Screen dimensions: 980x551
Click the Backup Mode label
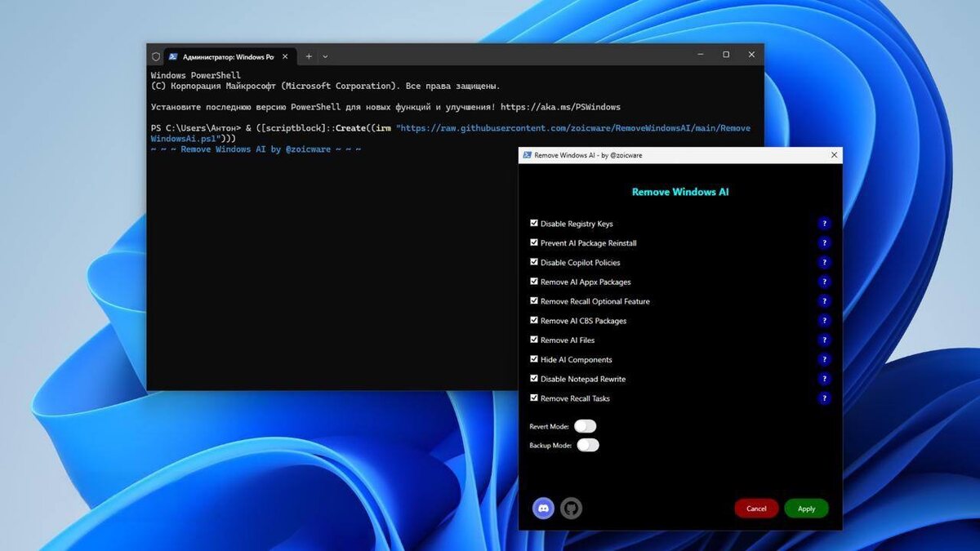[x=550, y=446]
